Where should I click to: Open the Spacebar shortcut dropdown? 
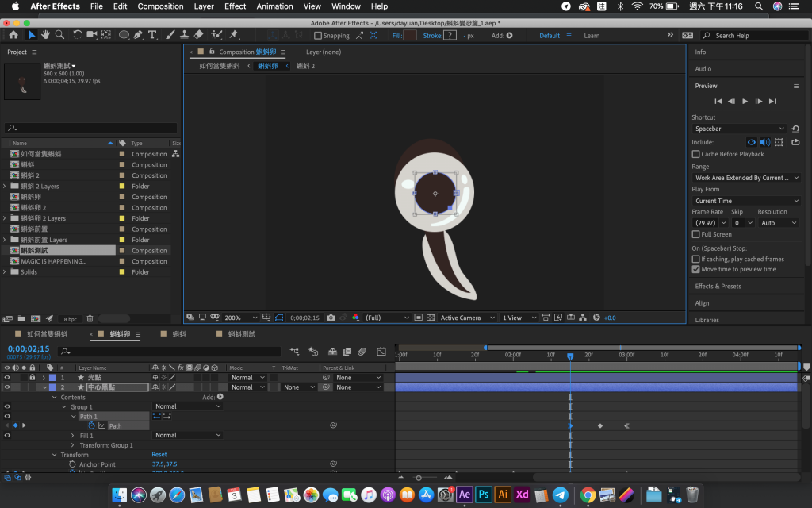click(x=739, y=129)
